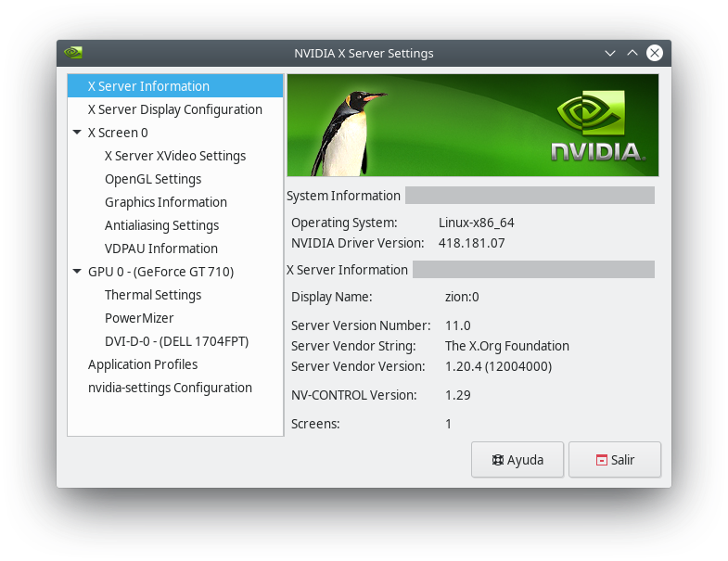
Task: Show Graphics Information page
Action: [x=175, y=202]
